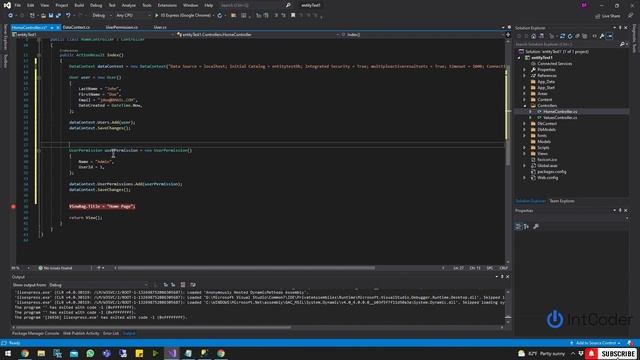Image resolution: width=640 pixels, height=360 pixels.
Task: Toggle Show All Files in Solution Explorer
Action: tap(584, 36)
